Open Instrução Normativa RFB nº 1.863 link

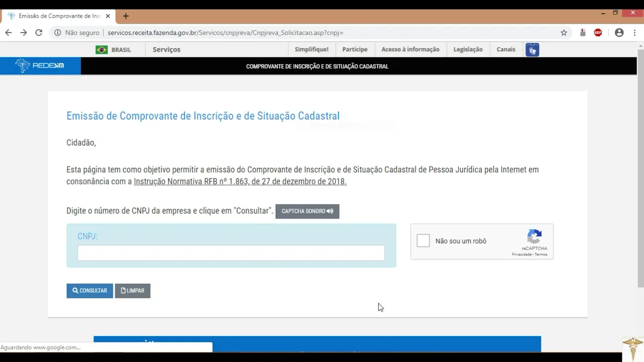point(240,182)
